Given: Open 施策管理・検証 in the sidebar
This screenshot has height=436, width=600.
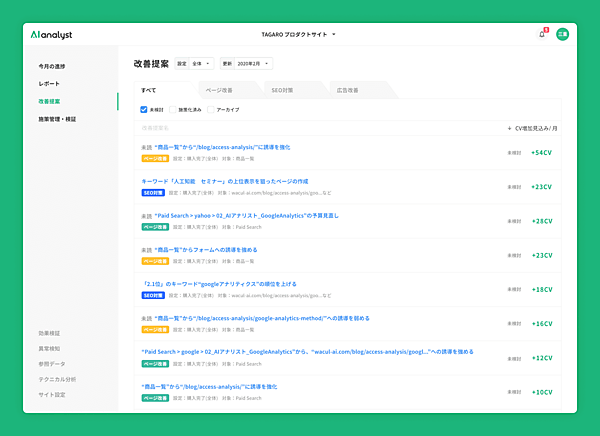Looking at the screenshot, I should point(57,119).
